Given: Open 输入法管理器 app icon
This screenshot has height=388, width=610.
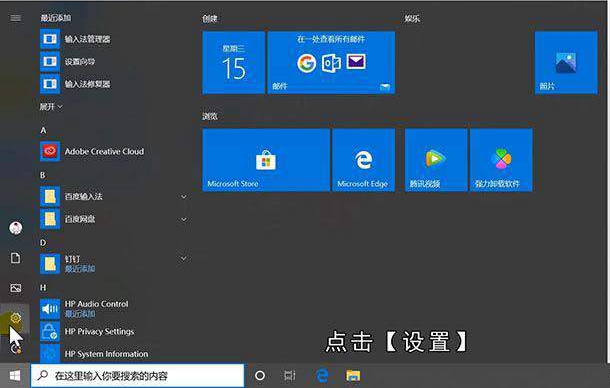Looking at the screenshot, I should point(50,39).
